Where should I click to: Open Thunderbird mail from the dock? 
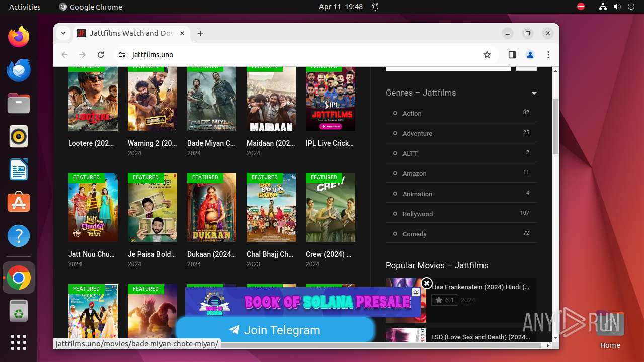(x=19, y=70)
